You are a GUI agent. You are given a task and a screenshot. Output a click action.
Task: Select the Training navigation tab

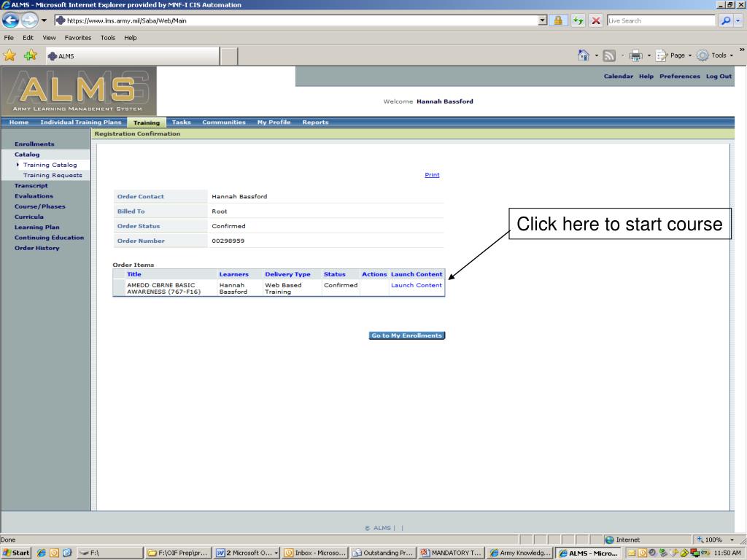tap(146, 122)
